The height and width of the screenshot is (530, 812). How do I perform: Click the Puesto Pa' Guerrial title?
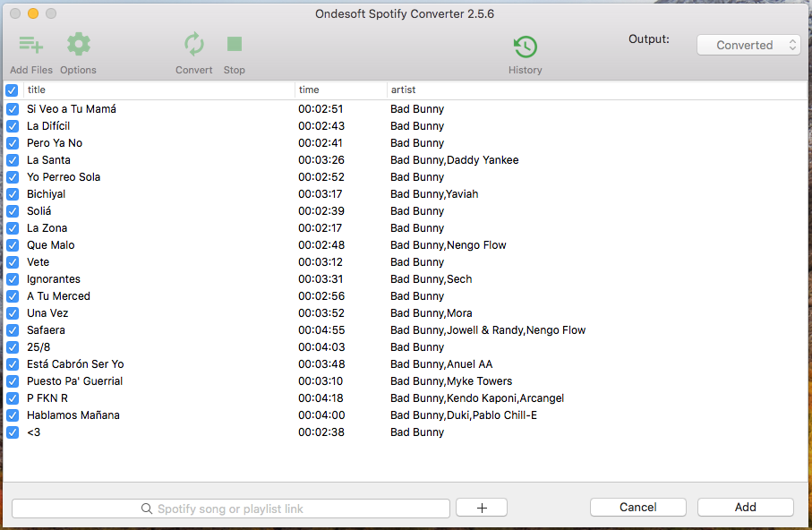click(74, 381)
